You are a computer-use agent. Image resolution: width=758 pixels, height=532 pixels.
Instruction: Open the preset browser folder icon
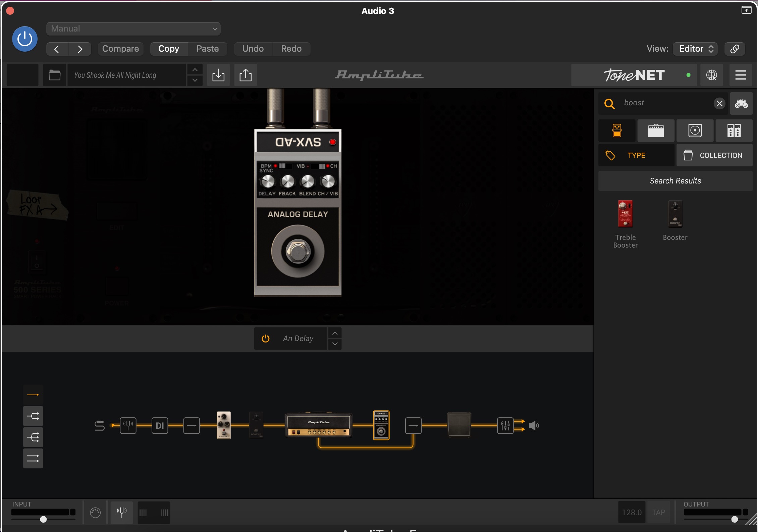pyautogui.click(x=54, y=75)
